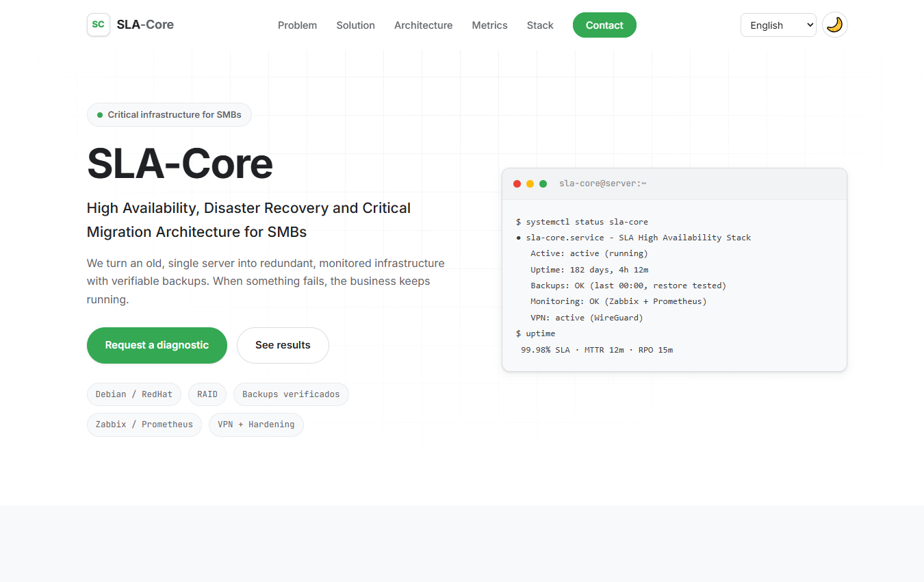Open the Solution nav link
This screenshot has height=582, width=924.
coord(355,25)
